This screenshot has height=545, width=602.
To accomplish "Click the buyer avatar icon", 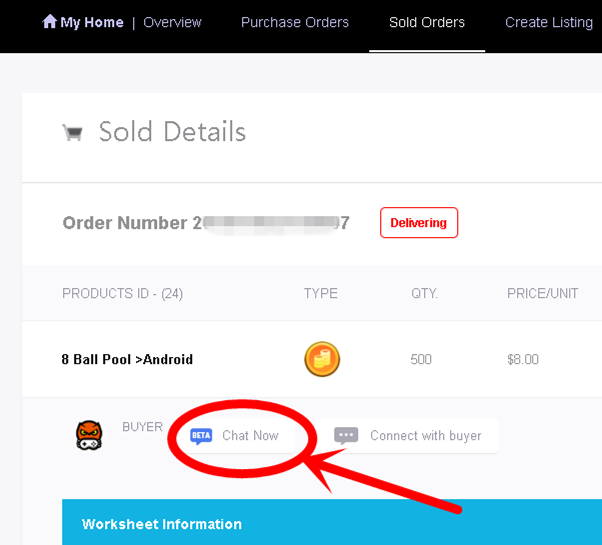I will pyautogui.click(x=89, y=435).
